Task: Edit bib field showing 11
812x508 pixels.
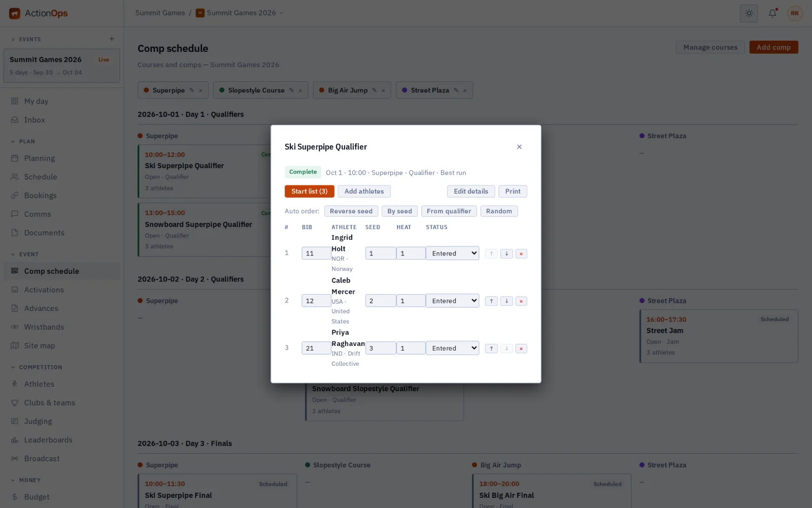Action: click(x=316, y=253)
